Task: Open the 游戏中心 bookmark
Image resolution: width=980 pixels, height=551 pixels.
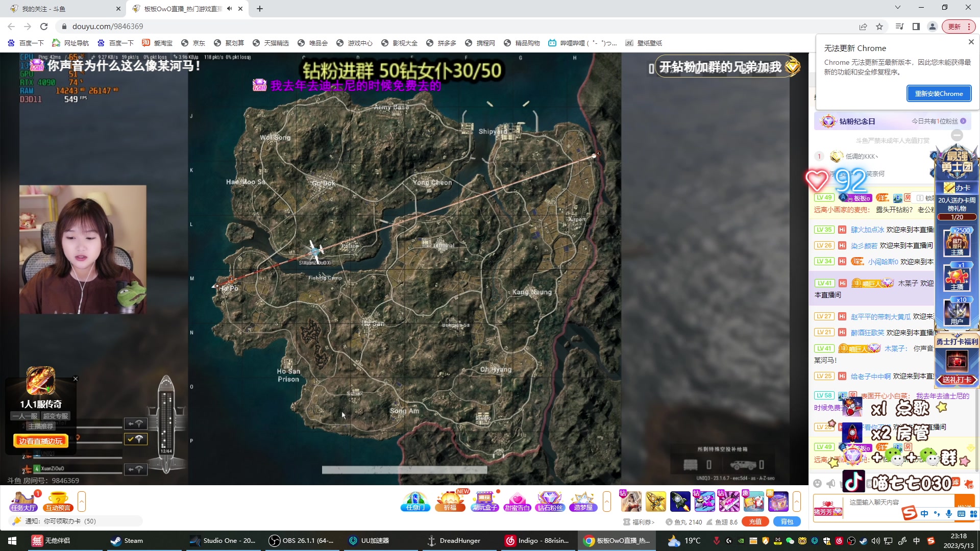Action: [355, 43]
